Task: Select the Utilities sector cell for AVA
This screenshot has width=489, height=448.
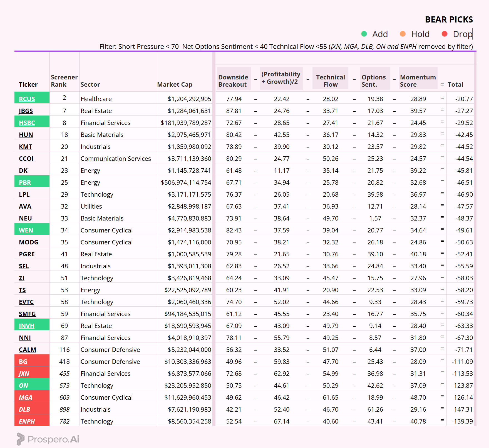Action: coord(91,206)
